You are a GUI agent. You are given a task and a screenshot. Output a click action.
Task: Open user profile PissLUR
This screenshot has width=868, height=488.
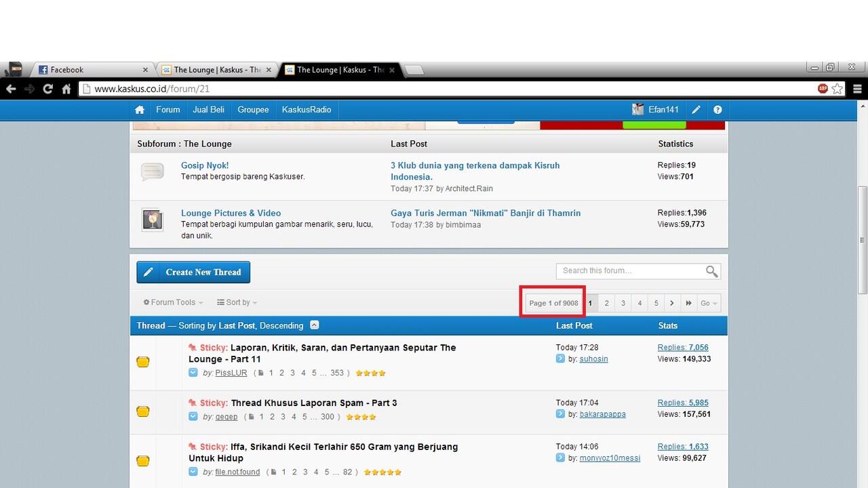coord(231,373)
